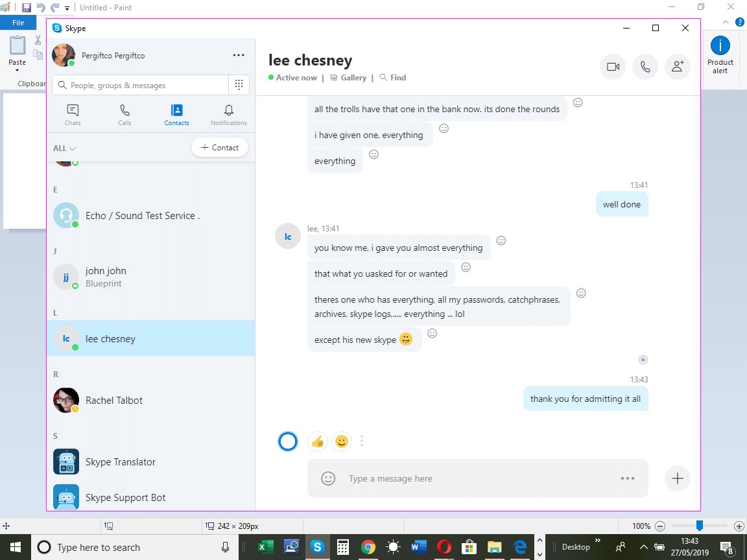This screenshot has width=747, height=560.
Task: Switch to the Calls tab
Action: 124,115
